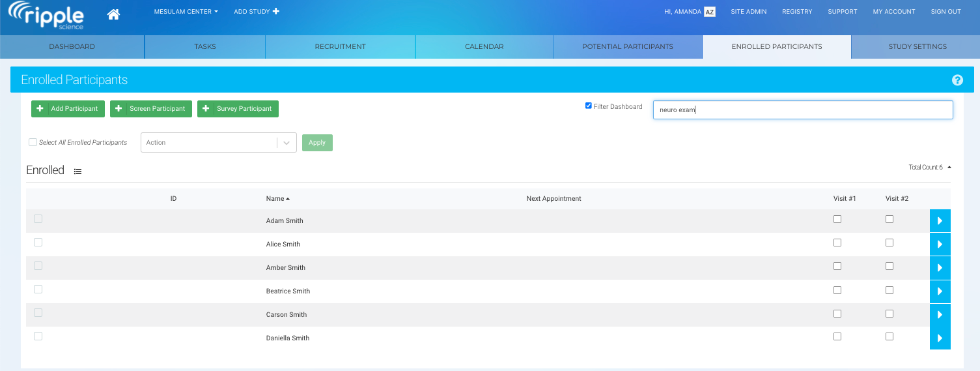Check Select All Enrolled Participants

33,142
